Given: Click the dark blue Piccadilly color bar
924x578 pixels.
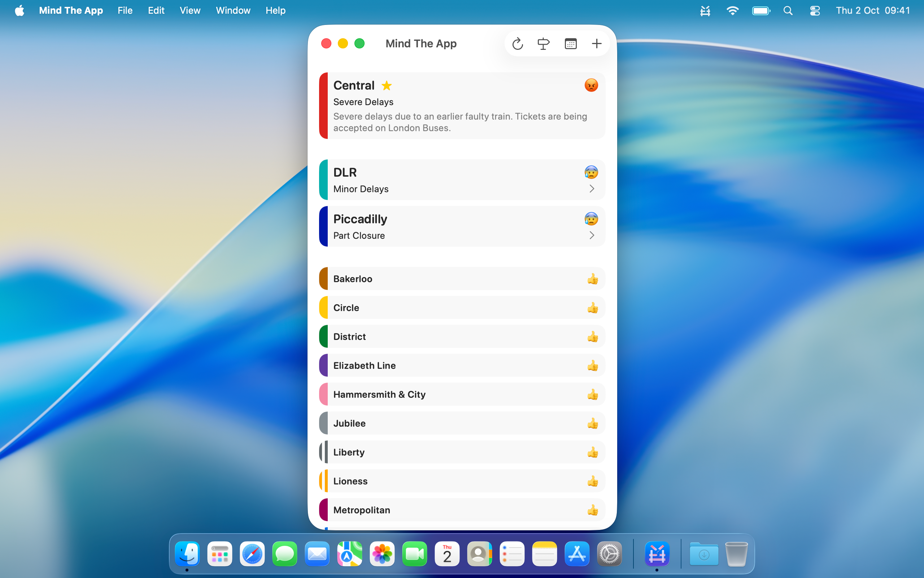Looking at the screenshot, I should click(323, 226).
